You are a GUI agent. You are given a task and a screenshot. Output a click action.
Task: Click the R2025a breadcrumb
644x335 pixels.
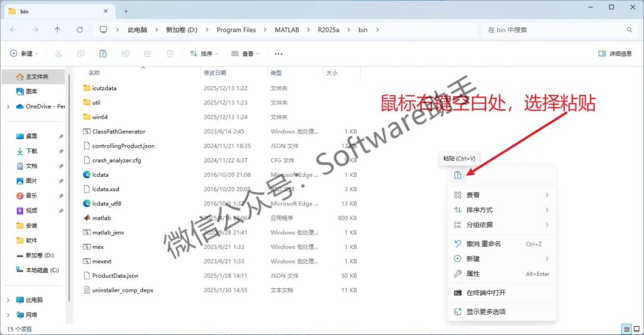pyautogui.click(x=329, y=30)
